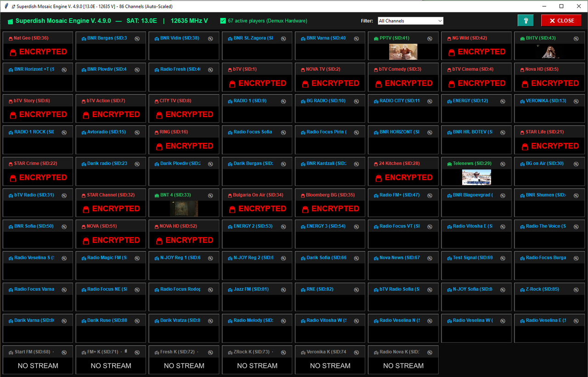Image resolution: width=588 pixels, height=377 pixels.
Task: Toggle mute on the Darik Varna card
Action: coord(64,321)
